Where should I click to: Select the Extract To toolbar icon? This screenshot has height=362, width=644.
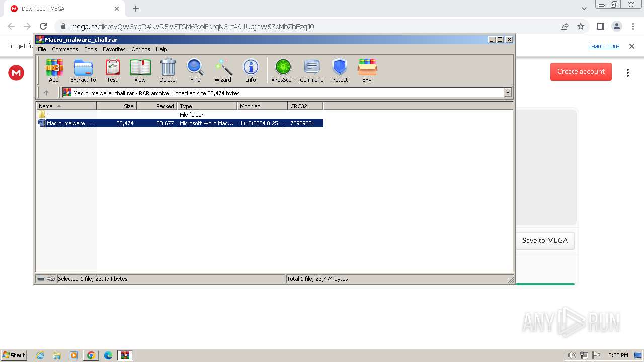coord(83,70)
